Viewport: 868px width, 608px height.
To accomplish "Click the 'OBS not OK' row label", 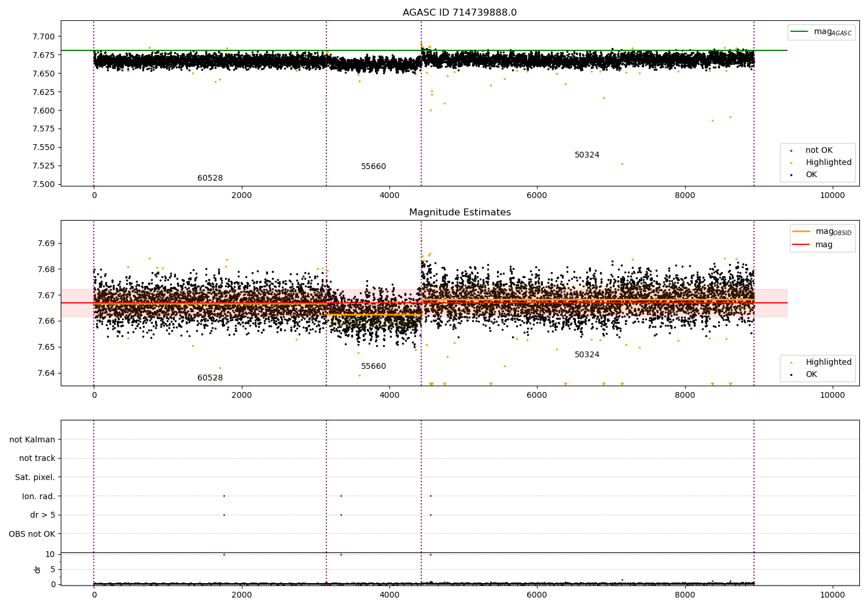I will point(32,534).
